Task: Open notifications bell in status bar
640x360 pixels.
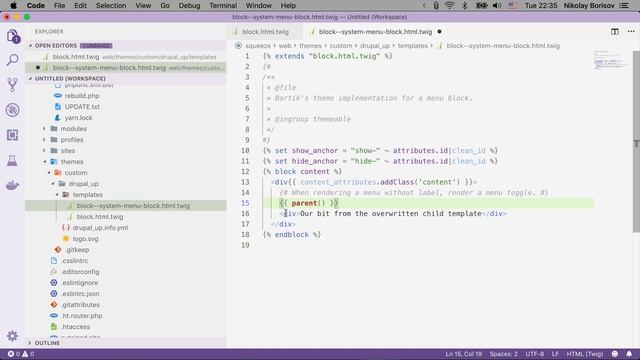Action: 629,354
